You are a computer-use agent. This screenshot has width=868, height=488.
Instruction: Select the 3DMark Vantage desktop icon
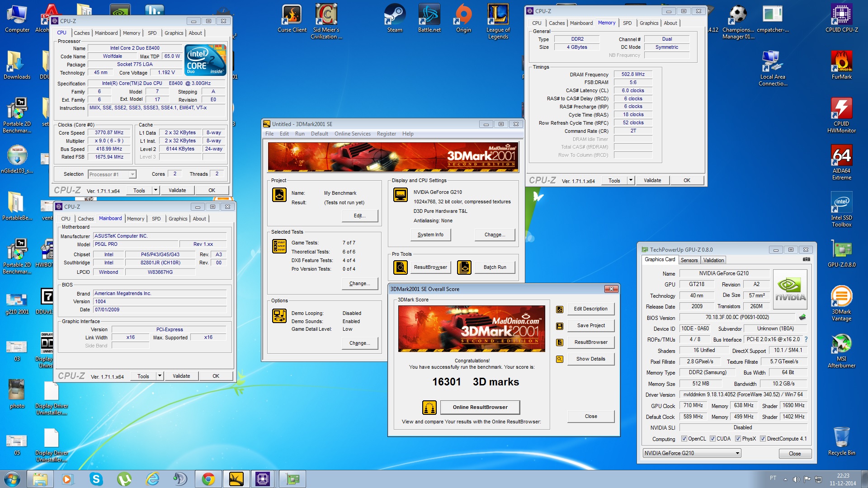pos(841,303)
